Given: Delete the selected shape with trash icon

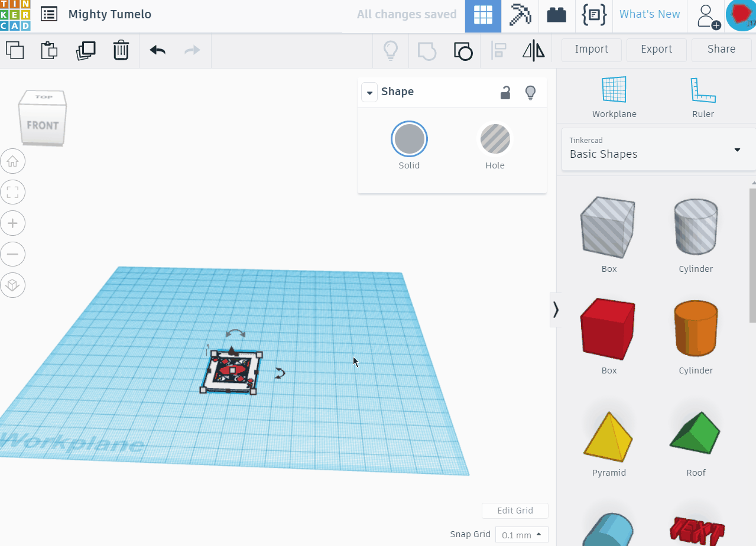Looking at the screenshot, I should click(121, 50).
